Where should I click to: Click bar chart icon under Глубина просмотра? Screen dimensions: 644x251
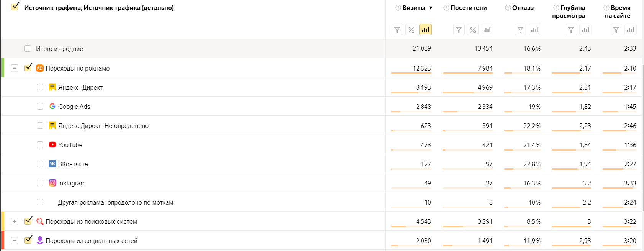(x=585, y=30)
